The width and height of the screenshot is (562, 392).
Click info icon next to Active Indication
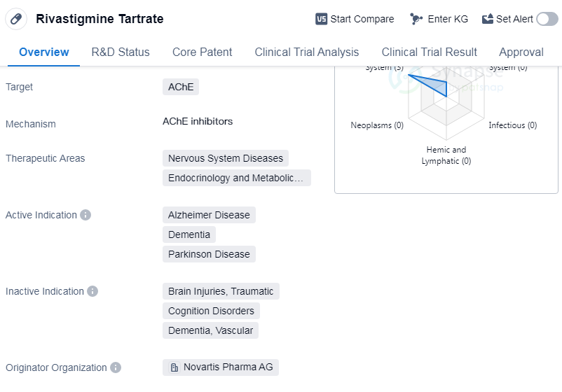tap(85, 215)
